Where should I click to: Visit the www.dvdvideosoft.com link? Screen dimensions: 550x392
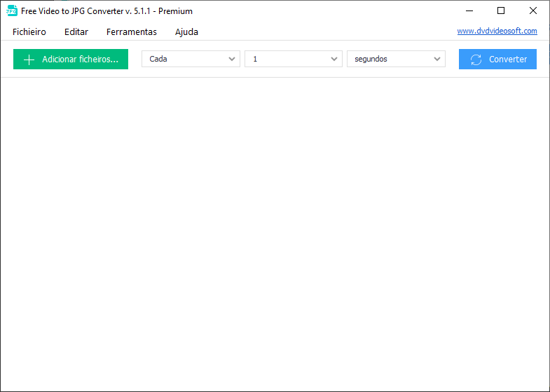pyautogui.click(x=497, y=31)
